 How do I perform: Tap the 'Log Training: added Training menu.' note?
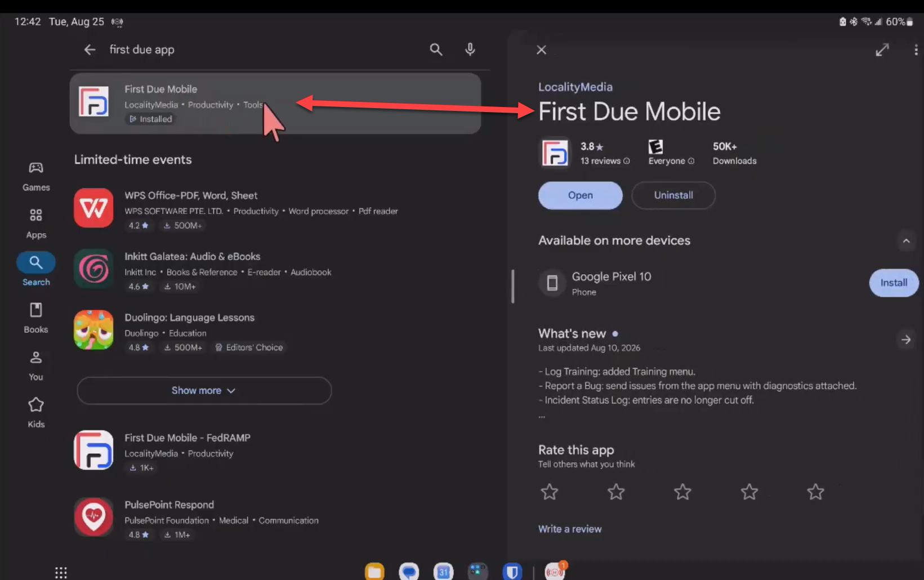click(x=617, y=372)
